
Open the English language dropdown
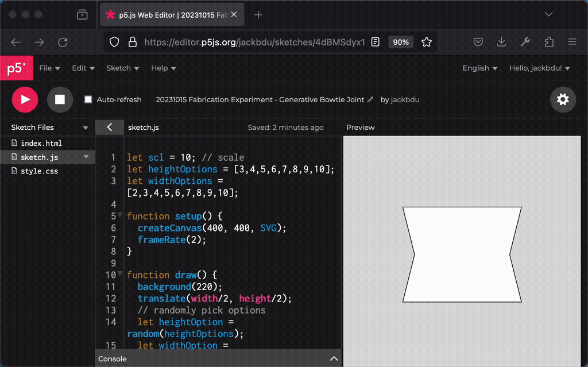point(479,68)
